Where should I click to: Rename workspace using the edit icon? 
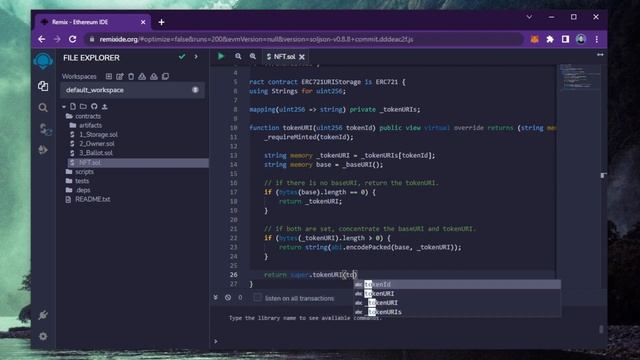click(120, 76)
